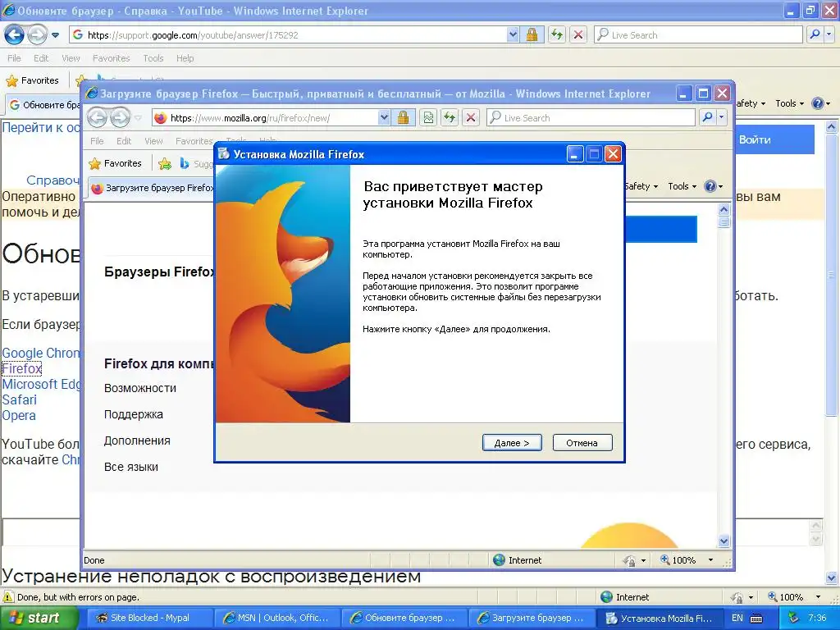This screenshot has height=630, width=840.
Task: Expand address bar history in the YouTube help window
Action: [x=513, y=34]
